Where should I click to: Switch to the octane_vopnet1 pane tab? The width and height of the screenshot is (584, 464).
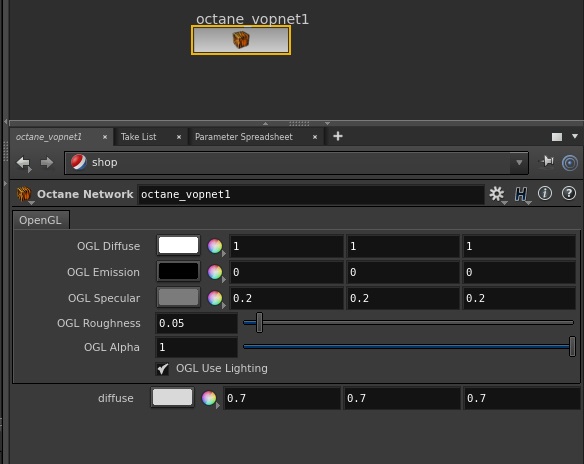tap(49, 137)
